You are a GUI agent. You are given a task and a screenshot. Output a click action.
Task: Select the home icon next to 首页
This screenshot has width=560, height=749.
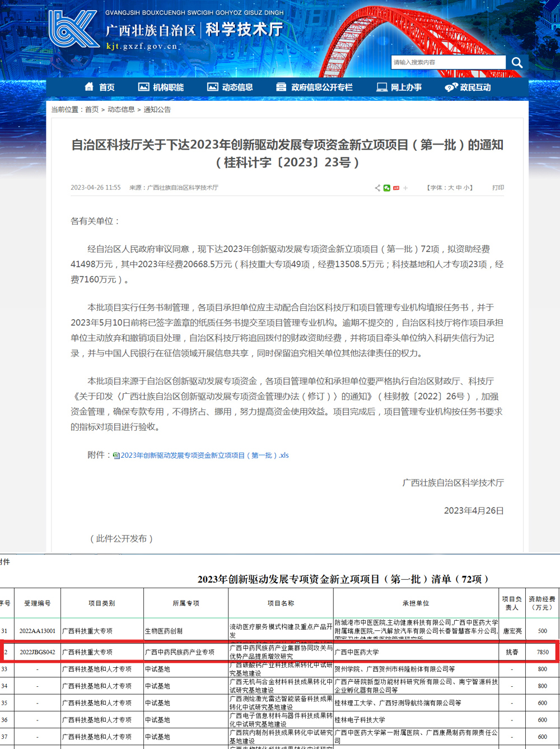point(88,87)
